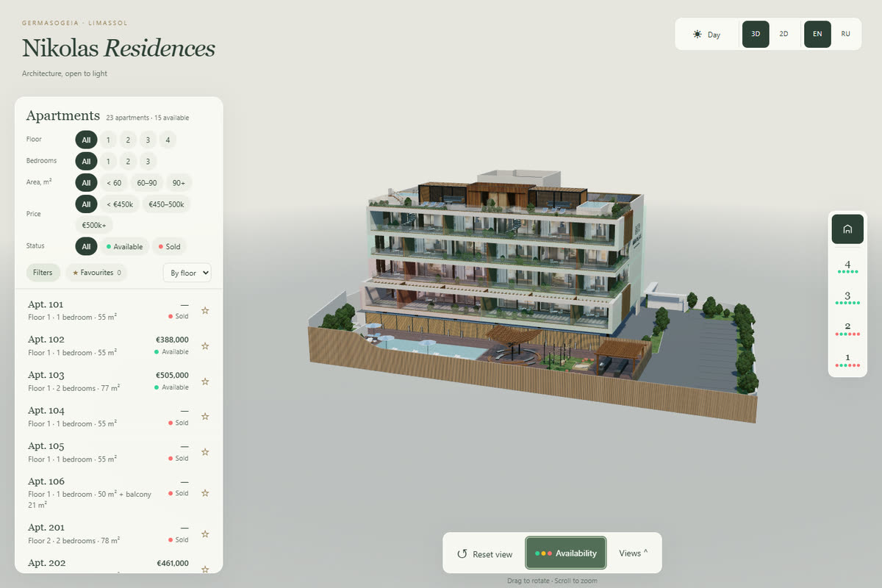Image resolution: width=882 pixels, height=588 pixels.
Task: Toggle the Day lighting mode
Action: [x=707, y=35]
